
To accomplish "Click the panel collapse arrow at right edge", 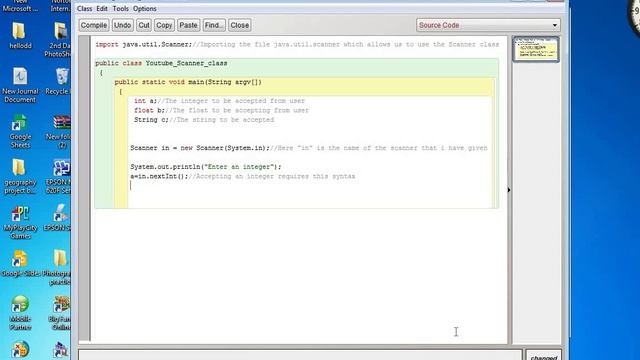I will click(509, 190).
